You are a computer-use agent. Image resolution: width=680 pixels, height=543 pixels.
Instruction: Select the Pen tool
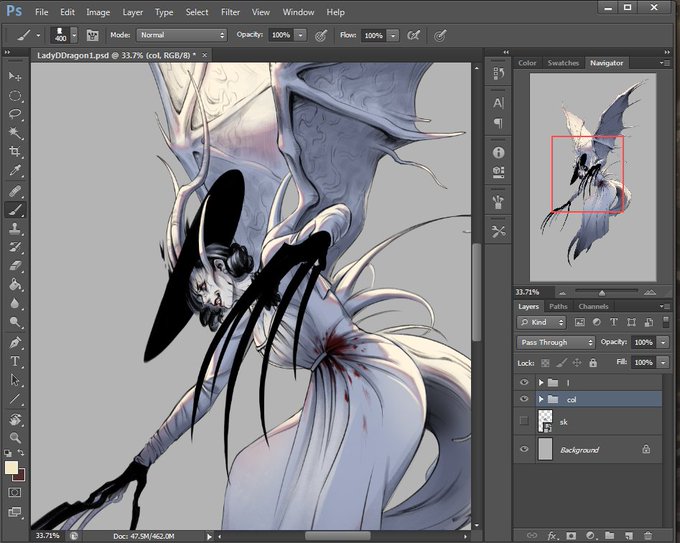click(15, 343)
